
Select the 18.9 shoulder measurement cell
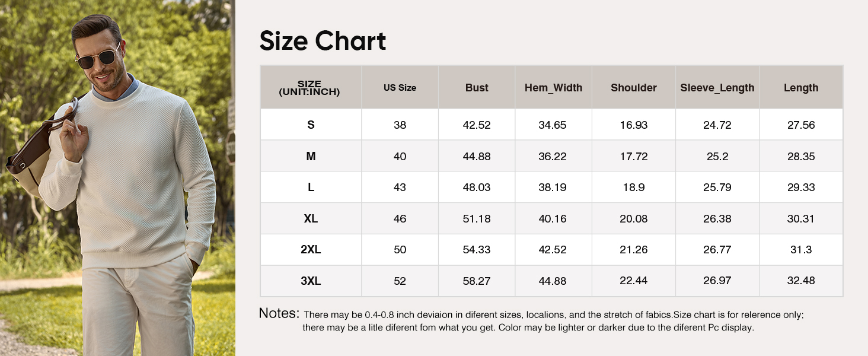[x=634, y=187]
